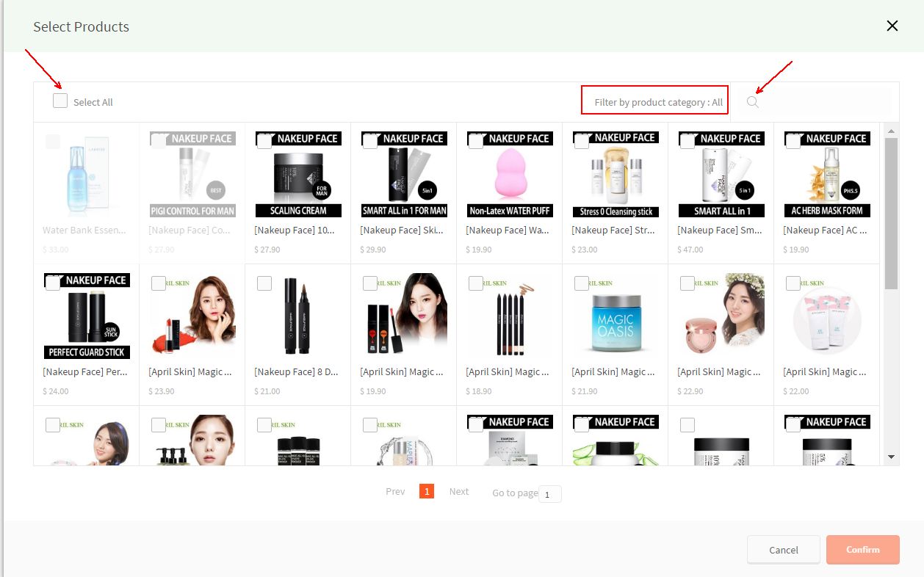The width and height of the screenshot is (924, 577).
Task: Select the Perfect Guard Stick checkbox
Action: pyautogui.click(x=53, y=283)
